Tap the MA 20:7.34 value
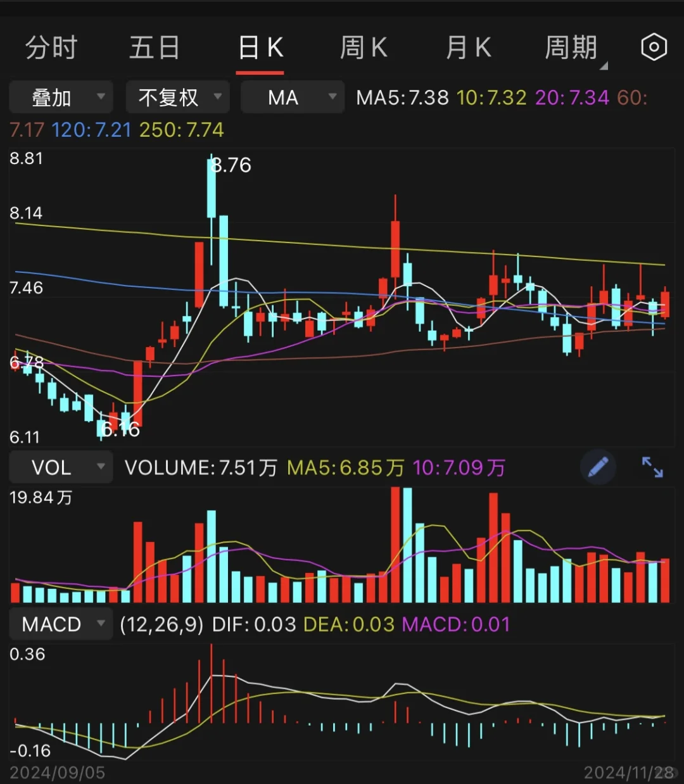The image size is (684, 784). pos(572,98)
